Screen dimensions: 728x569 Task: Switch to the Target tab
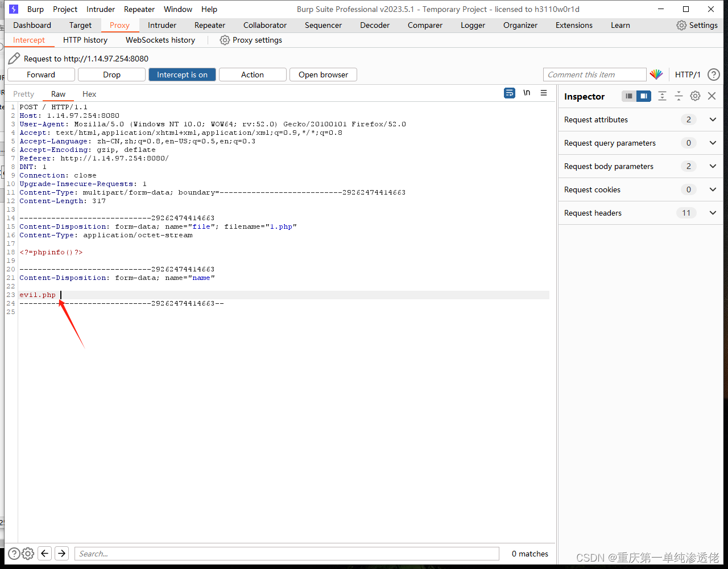(x=80, y=25)
